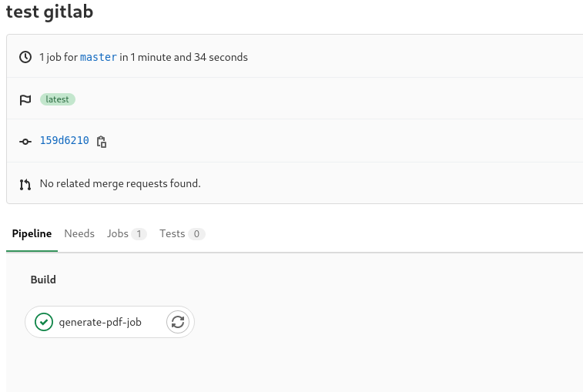
Task: Click the Tests count badge showing 0
Action: point(196,234)
